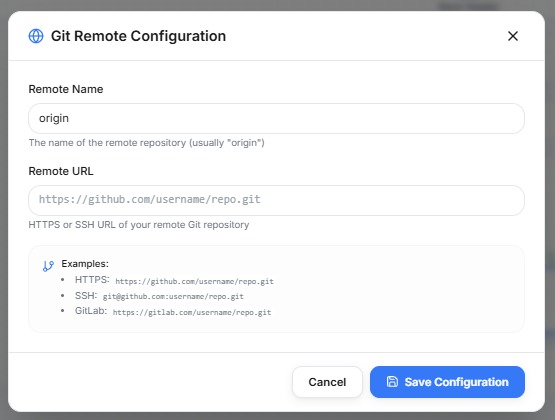Close the Git Remote Configuration dialog
This screenshot has width=555, height=420.
[x=513, y=36]
